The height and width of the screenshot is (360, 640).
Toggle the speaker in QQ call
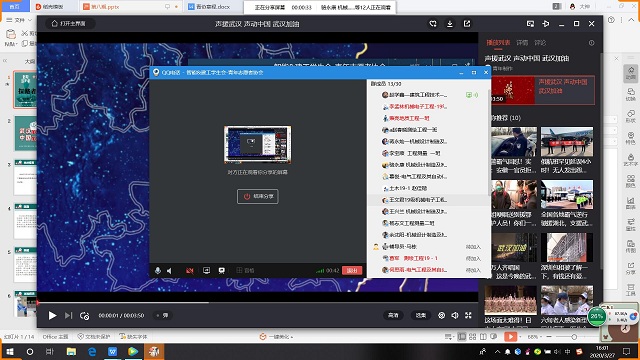click(x=169, y=271)
